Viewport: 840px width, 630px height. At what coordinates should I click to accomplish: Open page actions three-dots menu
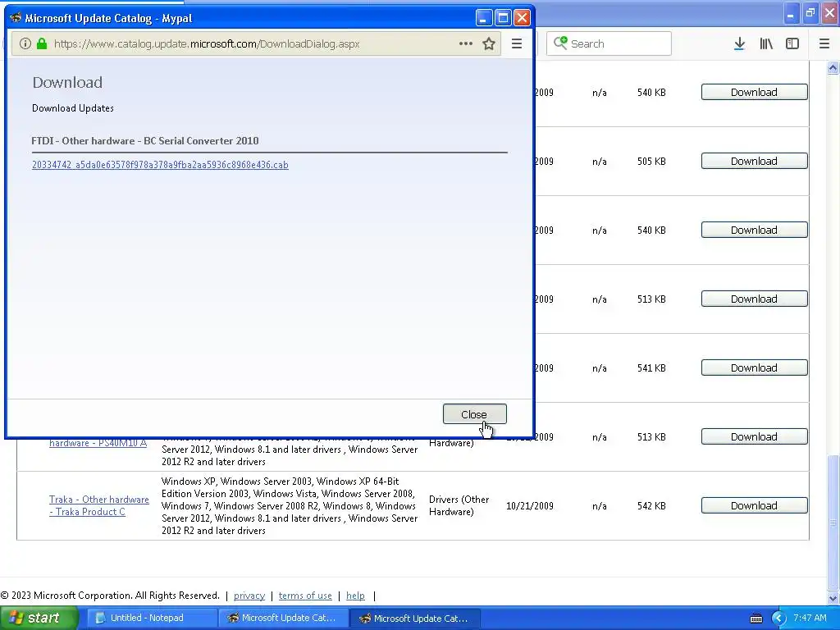pyautogui.click(x=466, y=44)
